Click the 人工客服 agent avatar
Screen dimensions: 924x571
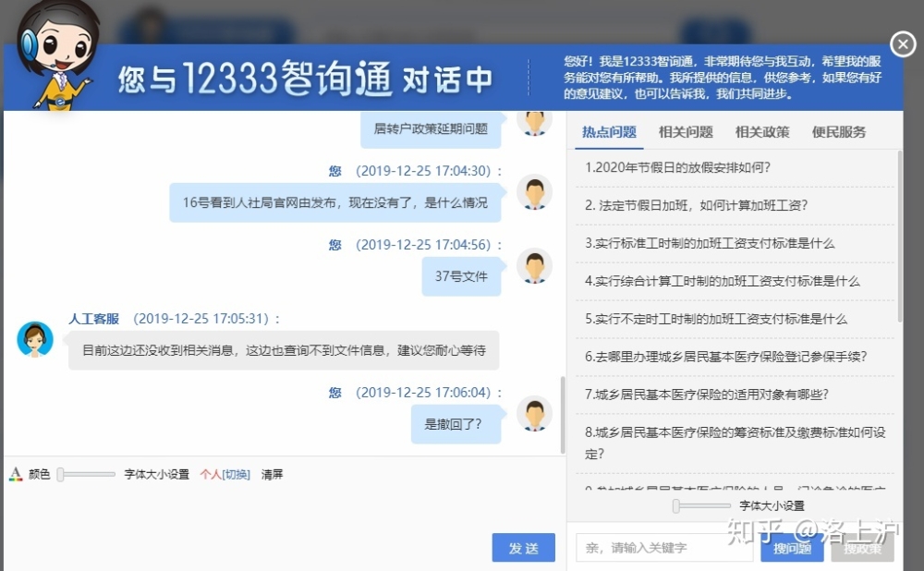35,339
